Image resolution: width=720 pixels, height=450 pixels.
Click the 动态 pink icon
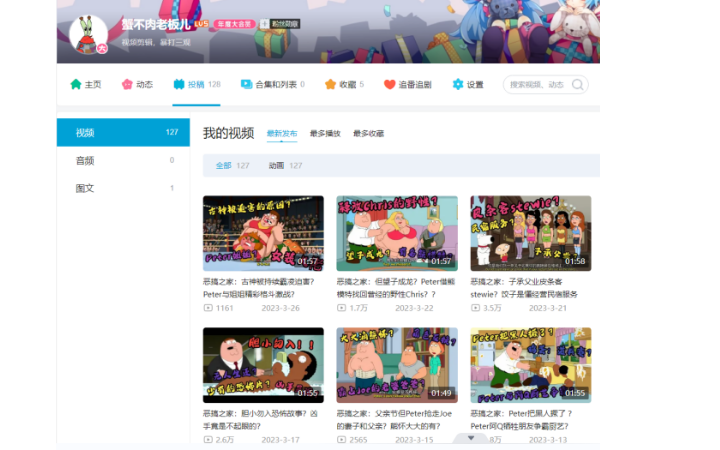127,84
